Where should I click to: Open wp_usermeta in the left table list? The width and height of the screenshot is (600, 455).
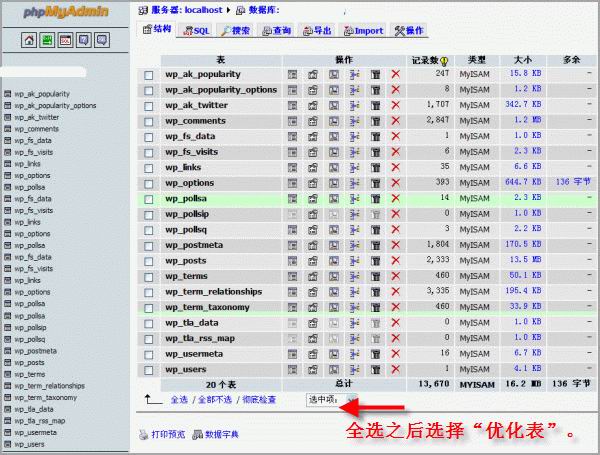pyautogui.click(x=36, y=432)
